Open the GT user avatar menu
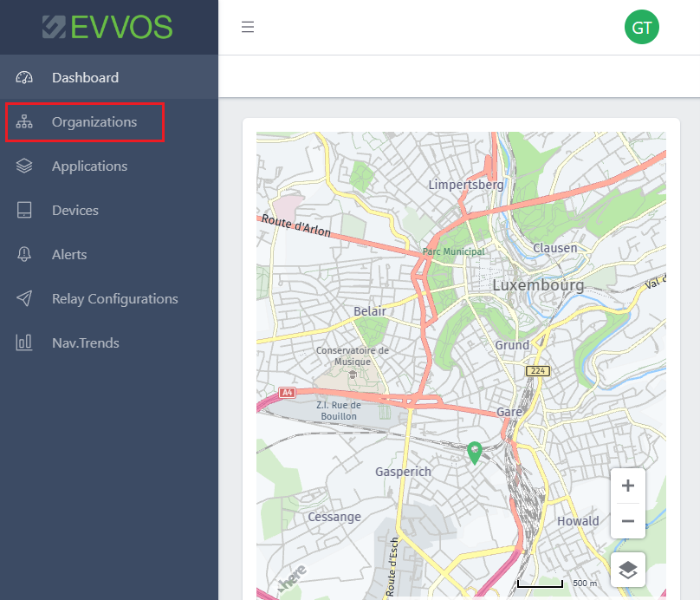 point(641,27)
